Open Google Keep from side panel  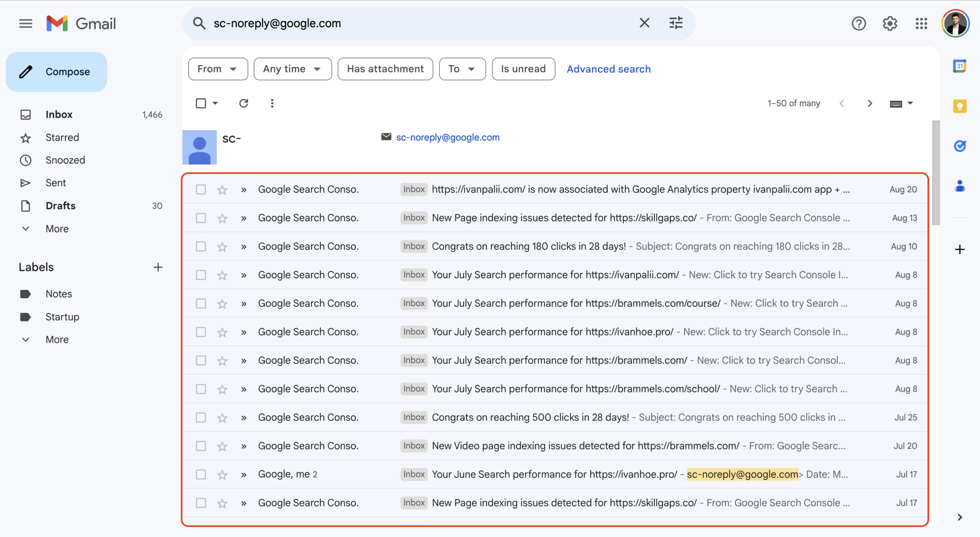tap(959, 106)
